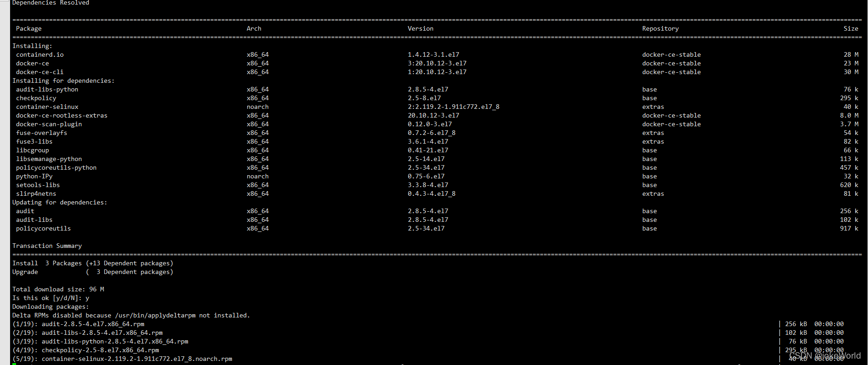Click python-IPy package name
Viewport: 868px width, 365px height.
[x=34, y=176]
